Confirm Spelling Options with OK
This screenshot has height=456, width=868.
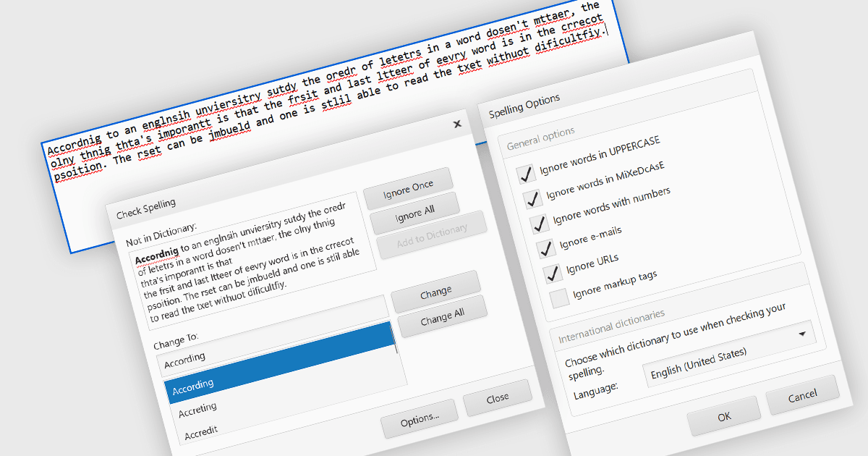pos(724,415)
